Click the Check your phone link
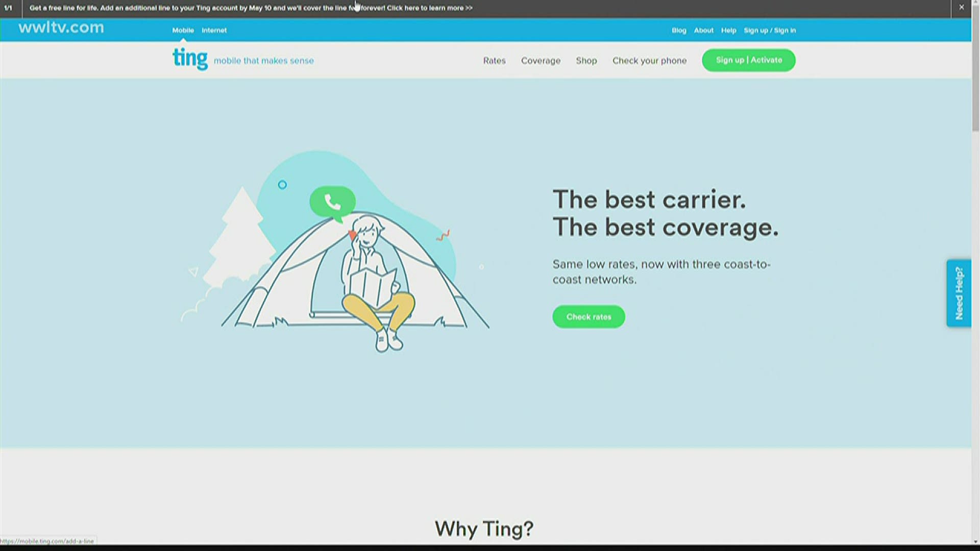The width and height of the screenshot is (980, 551). point(649,60)
